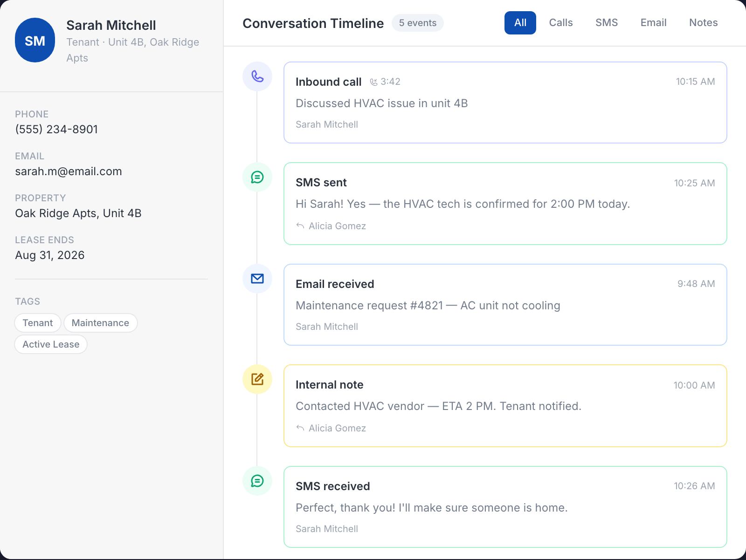
Task: Click the call duration icon beside 3:42
Action: [x=373, y=82]
